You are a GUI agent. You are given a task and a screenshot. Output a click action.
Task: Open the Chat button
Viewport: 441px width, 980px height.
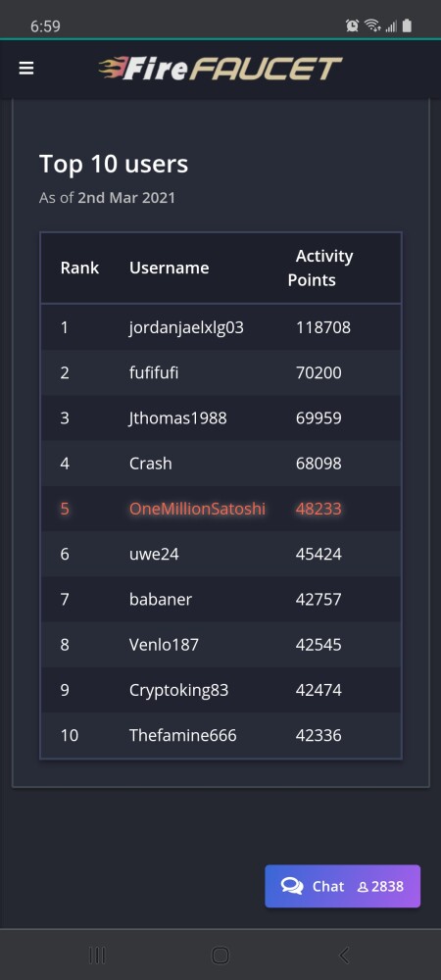[x=342, y=886]
